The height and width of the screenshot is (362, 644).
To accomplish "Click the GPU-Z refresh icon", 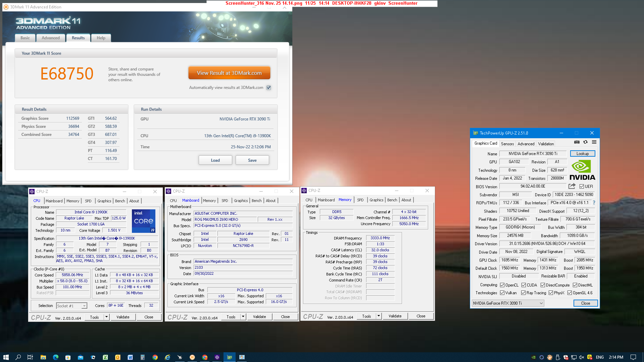I will pyautogui.click(x=585, y=142).
